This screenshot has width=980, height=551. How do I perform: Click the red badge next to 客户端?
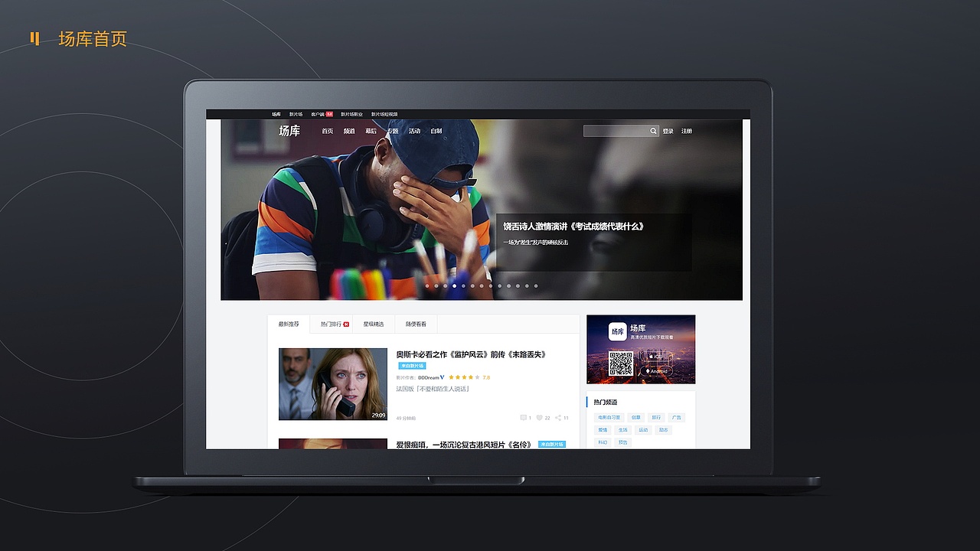point(329,114)
